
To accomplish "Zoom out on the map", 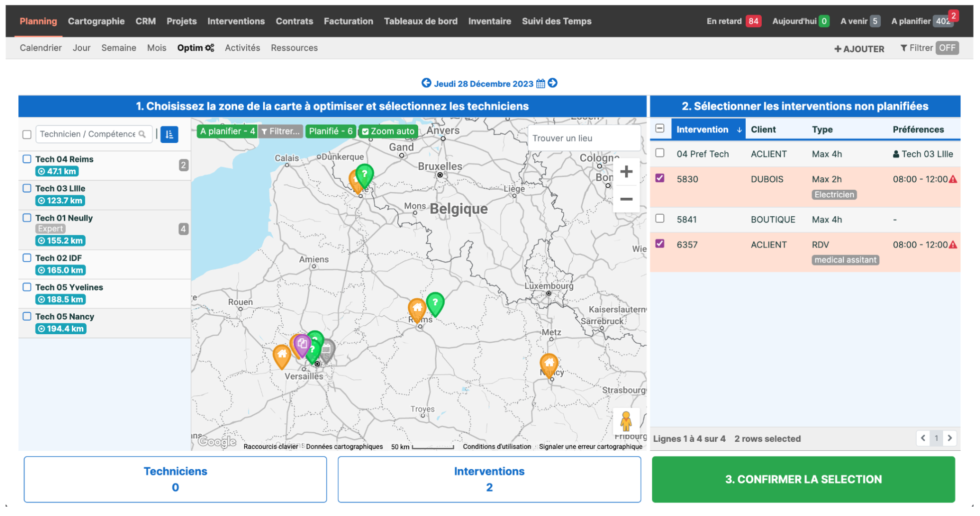I will tap(626, 199).
